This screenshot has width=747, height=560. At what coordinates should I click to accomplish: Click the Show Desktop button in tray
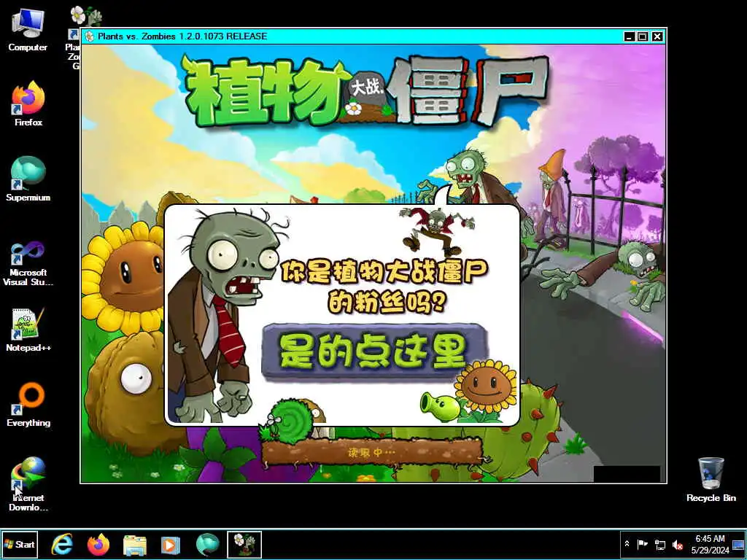click(738, 545)
